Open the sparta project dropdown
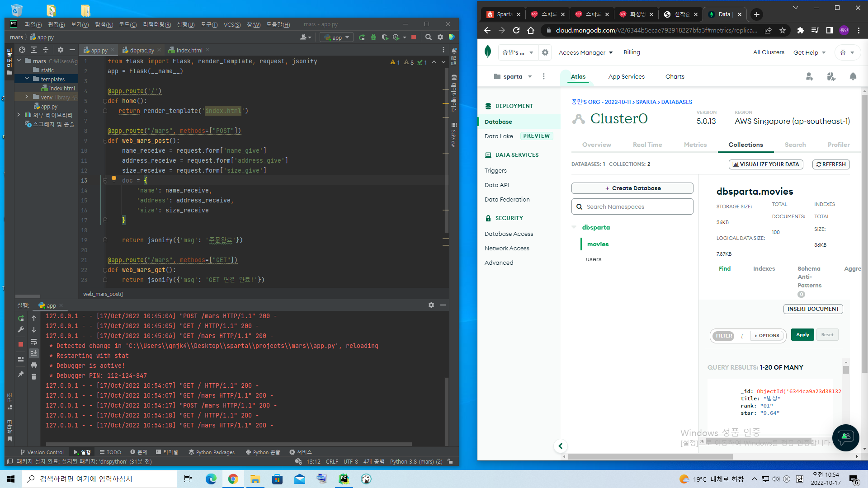868x488 pixels. click(513, 77)
